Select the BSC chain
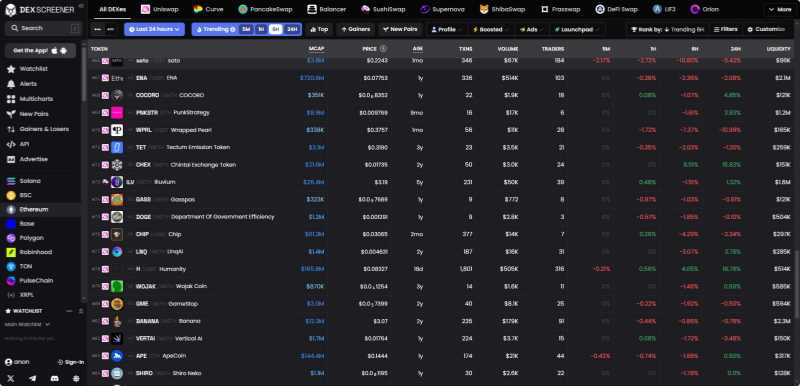 pos(26,195)
